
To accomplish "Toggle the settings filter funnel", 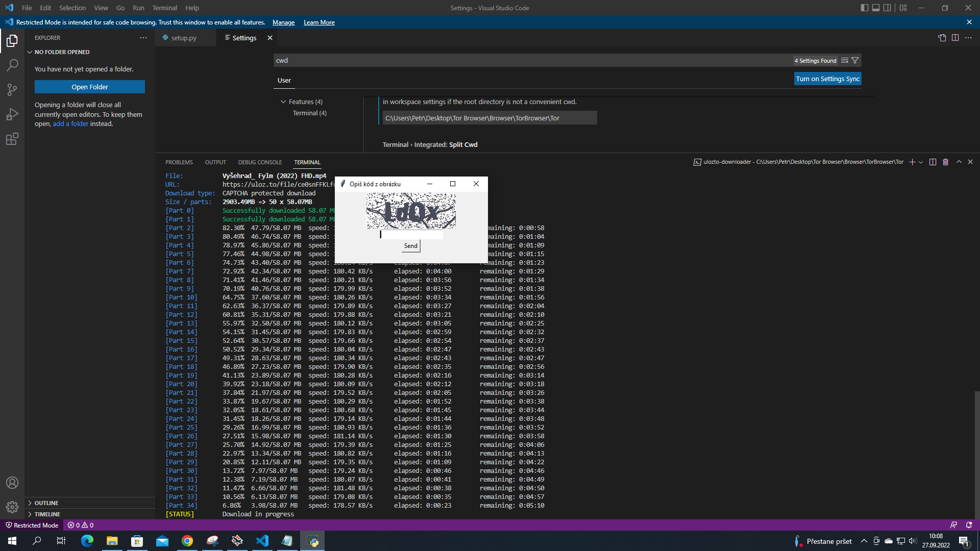I will (855, 60).
